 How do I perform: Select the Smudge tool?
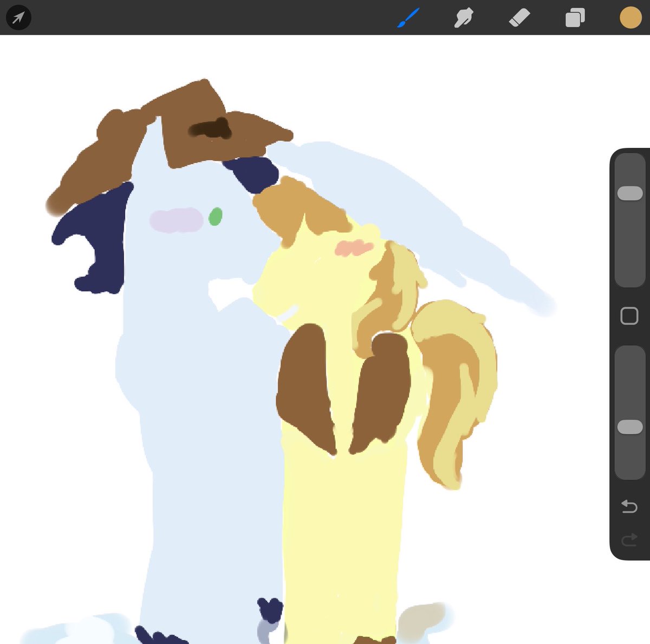coord(464,18)
